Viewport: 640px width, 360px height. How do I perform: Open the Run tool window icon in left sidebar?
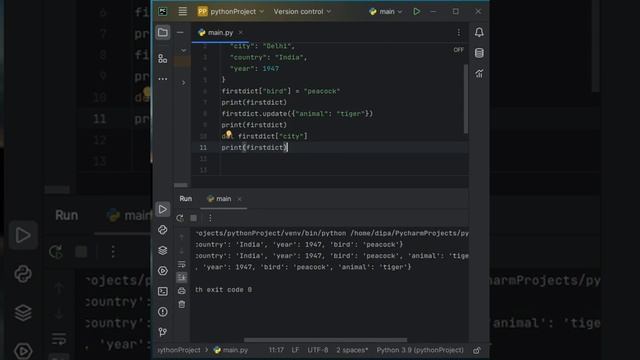click(x=163, y=209)
